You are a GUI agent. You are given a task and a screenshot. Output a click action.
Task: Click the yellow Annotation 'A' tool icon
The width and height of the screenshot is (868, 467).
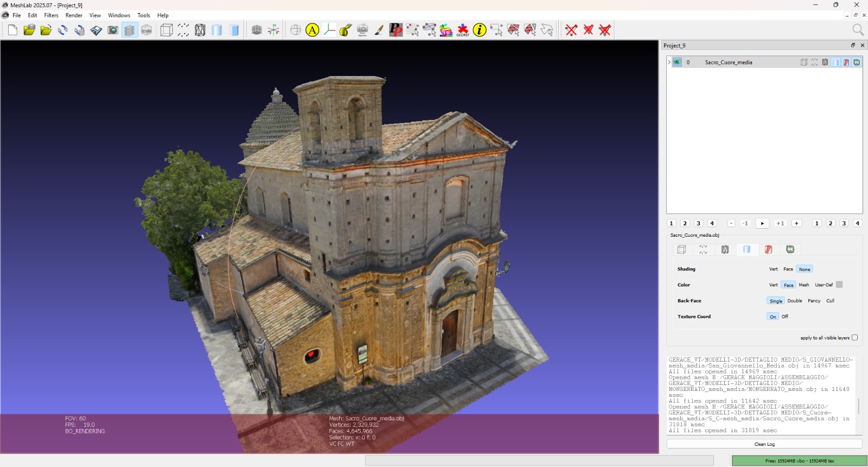point(312,30)
